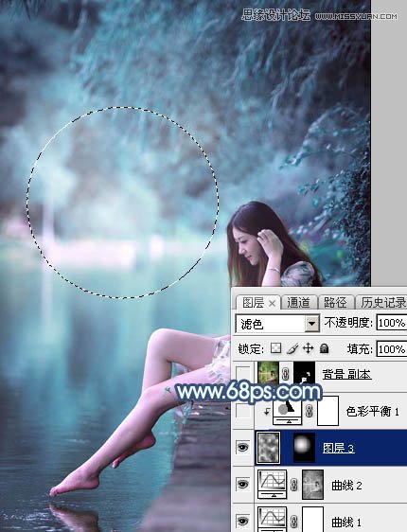Show the 背景 副本 layer

point(243,374)
